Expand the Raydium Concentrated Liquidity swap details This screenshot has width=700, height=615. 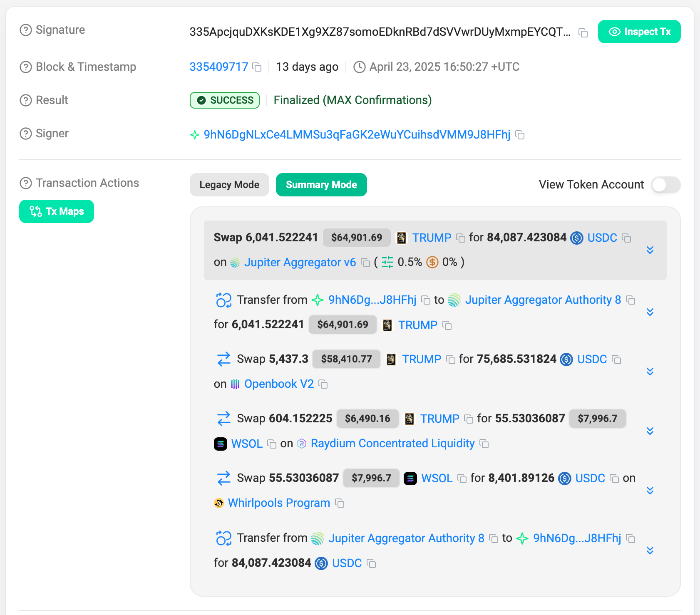(650, 431)
